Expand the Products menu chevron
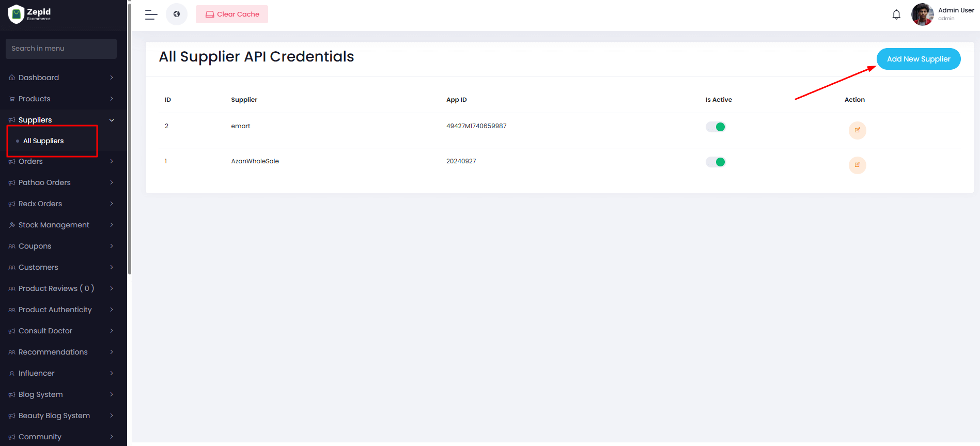Screen dimensions: 980x446 [112, 99]
